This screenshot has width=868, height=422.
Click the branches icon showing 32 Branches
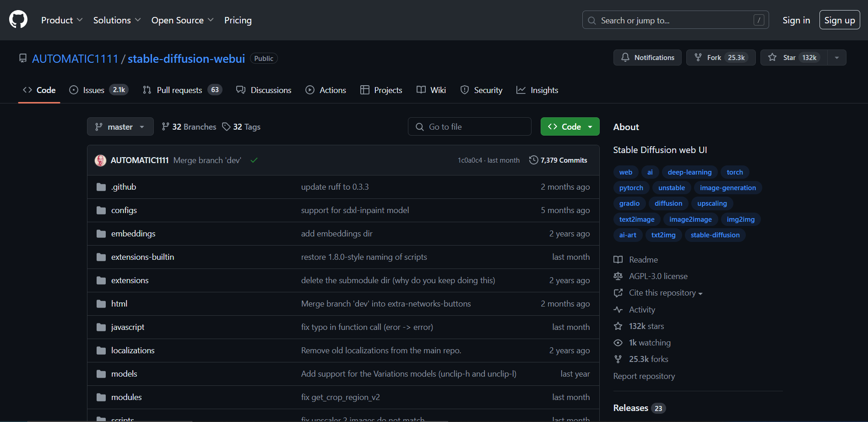click(165, 126)
